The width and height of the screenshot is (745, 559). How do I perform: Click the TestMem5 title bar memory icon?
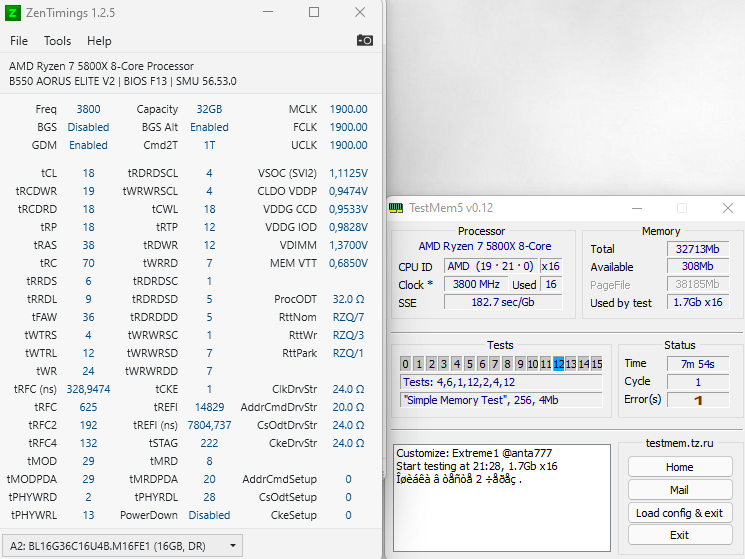click(x=396, y=208)
